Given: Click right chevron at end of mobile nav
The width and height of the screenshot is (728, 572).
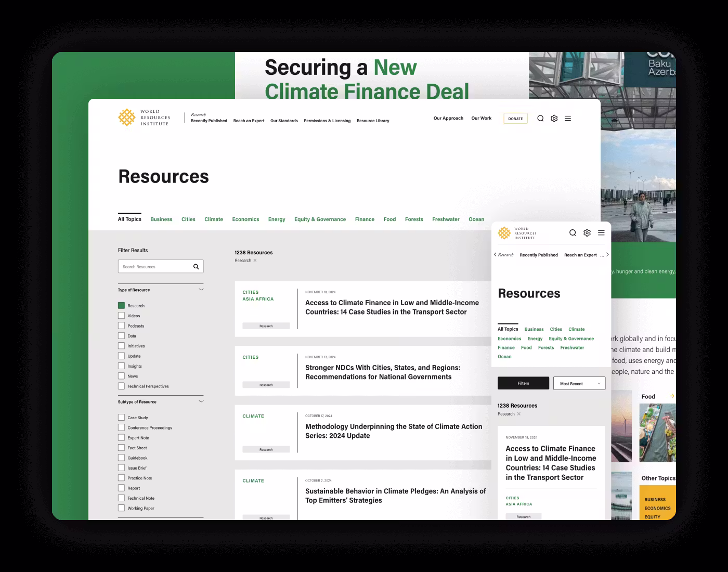Looking at the screenshot, I should click(607, 255).
